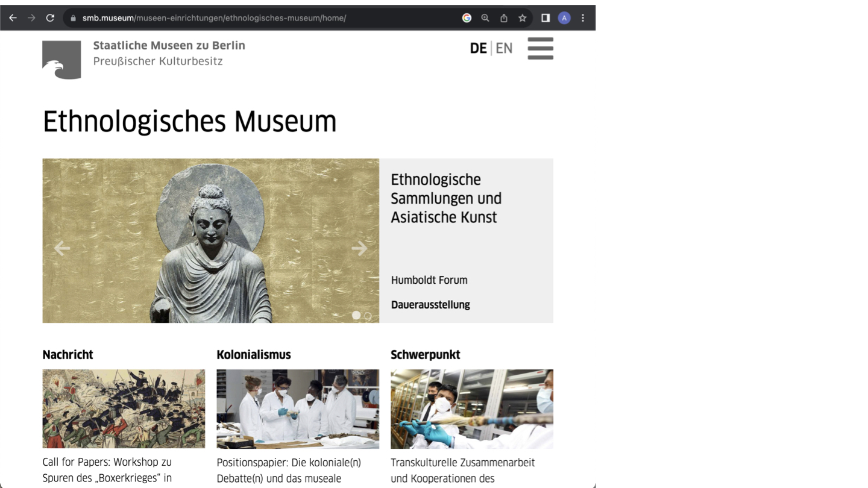This screenshot has width=868, height=488.
Task: Select the DE language option
Action: click(478, 48)
